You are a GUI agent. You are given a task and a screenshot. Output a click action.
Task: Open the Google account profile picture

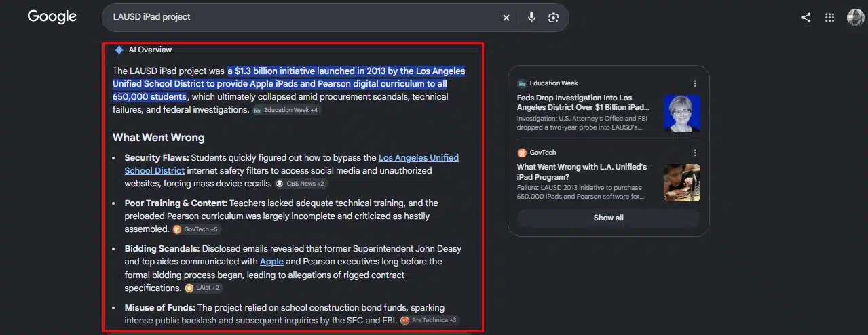pos(855,18)
